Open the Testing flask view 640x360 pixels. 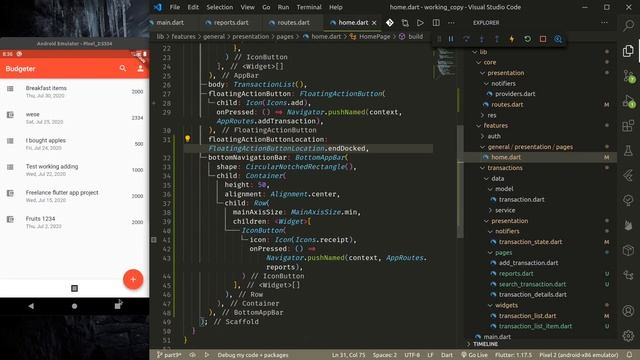[x=629, y=151]
